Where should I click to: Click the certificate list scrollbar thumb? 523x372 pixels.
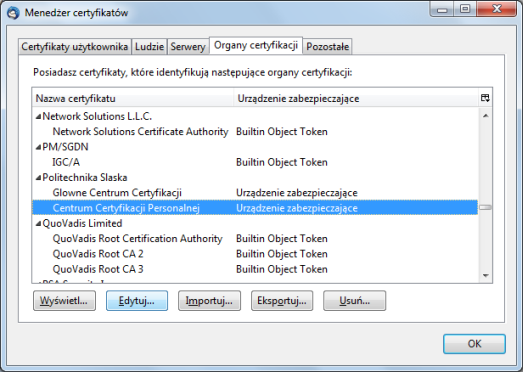pos(486,208)
